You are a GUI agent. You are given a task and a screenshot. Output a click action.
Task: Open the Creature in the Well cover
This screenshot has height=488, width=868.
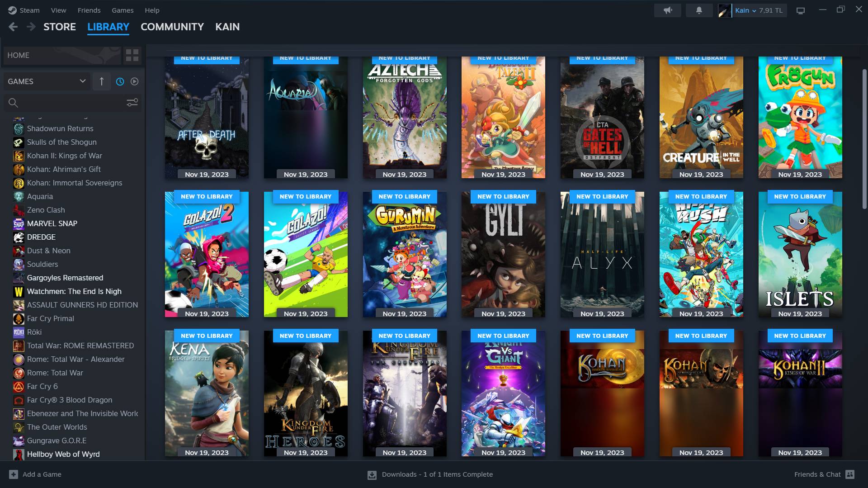coord(701,118)
